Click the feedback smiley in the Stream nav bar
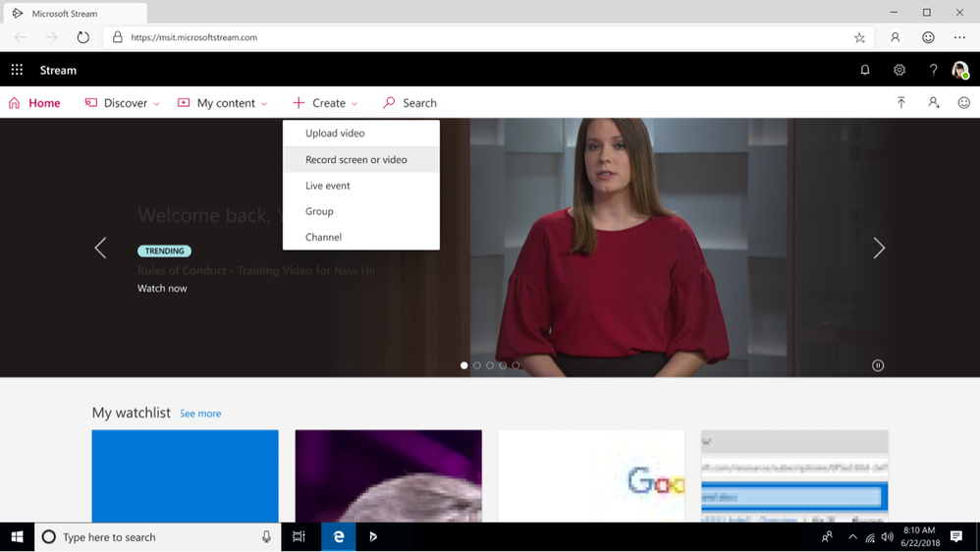Screen dimensions: 980x552 (963, 102)
